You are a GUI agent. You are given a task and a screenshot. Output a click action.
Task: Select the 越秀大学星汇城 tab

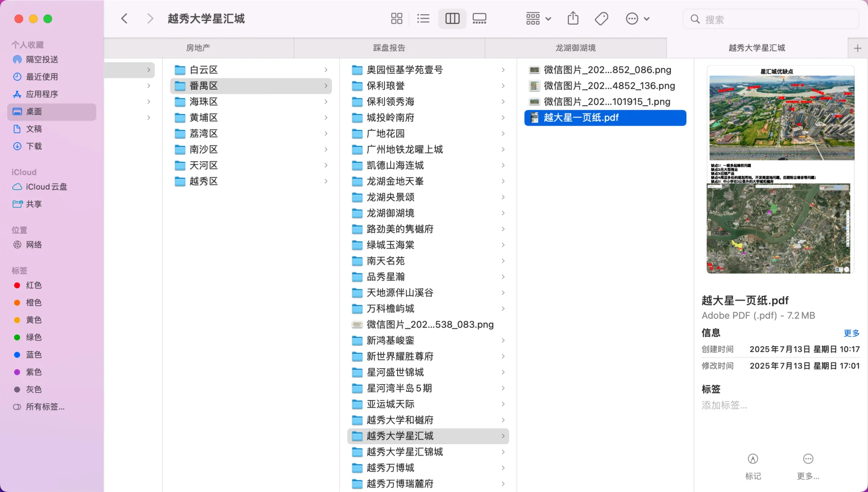[757, 48]
